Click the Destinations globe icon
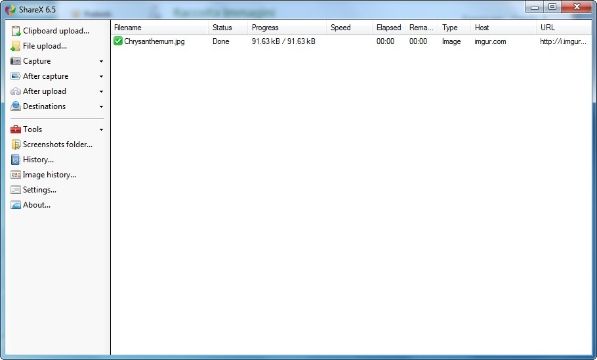 [16, 106]
